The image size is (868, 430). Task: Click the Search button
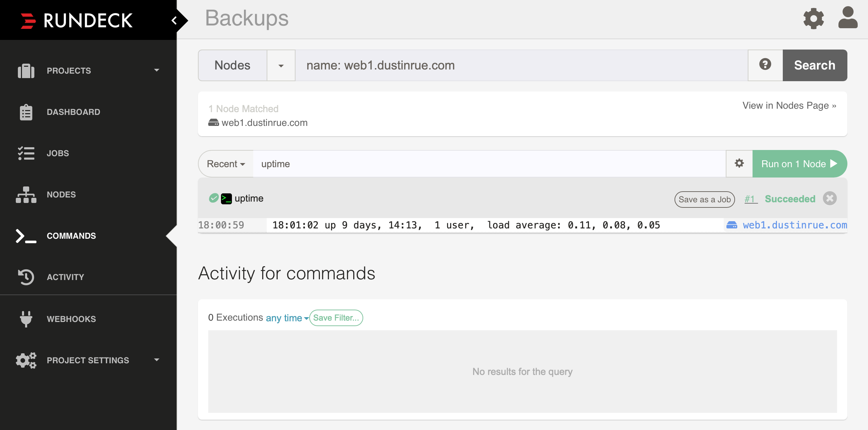point(815,65)
